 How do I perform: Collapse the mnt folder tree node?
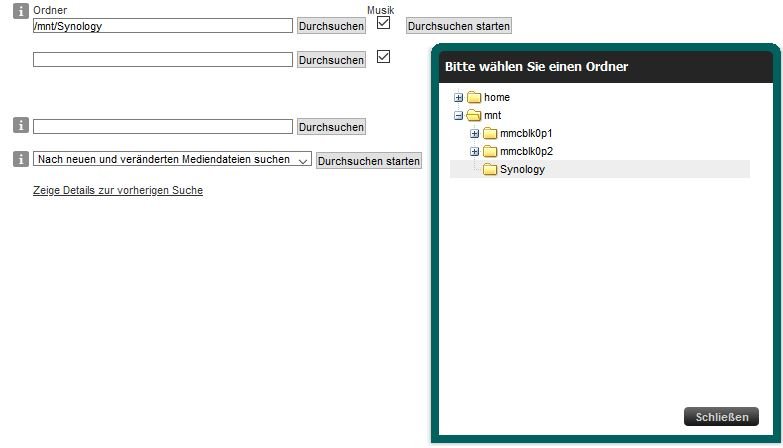[459, 116]
